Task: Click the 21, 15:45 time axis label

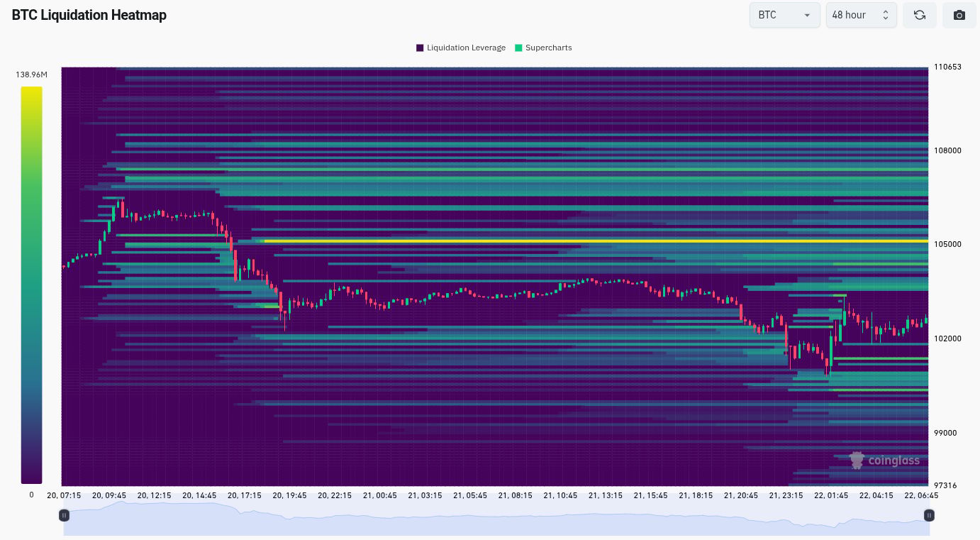Action: [651, 495]
